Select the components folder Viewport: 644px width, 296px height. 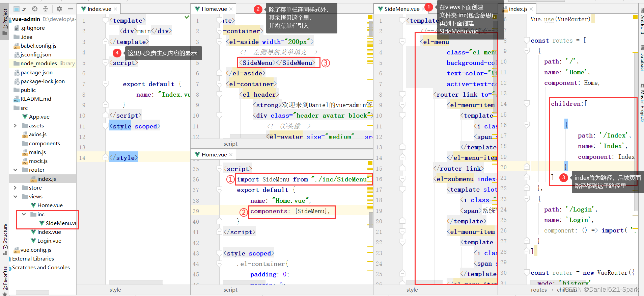[41, 144]
